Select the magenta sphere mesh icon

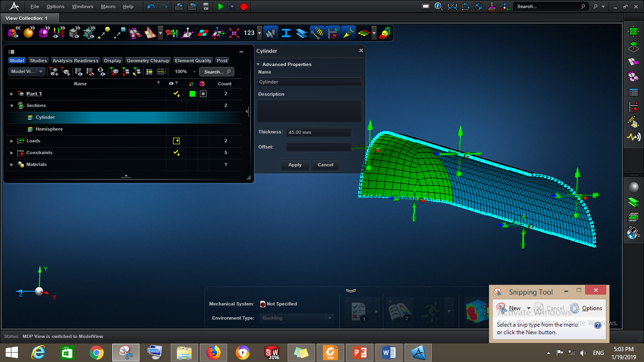pyautogui.click(x=43, y=33)
